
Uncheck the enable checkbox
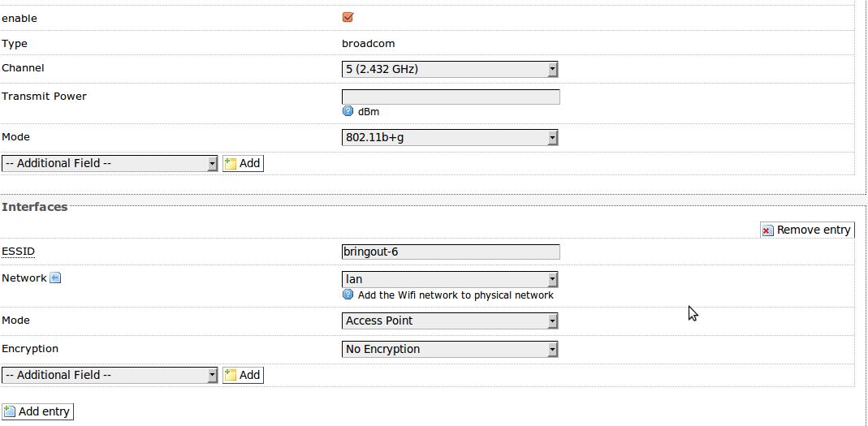pos(348,17)
